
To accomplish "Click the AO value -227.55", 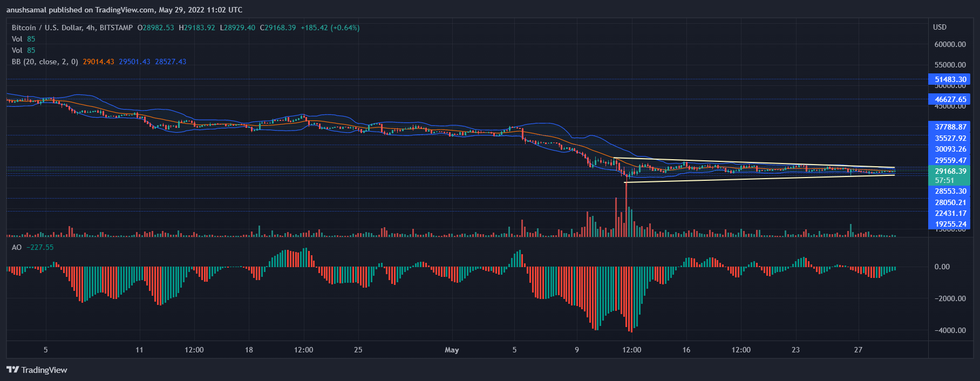I will (40, 247).
